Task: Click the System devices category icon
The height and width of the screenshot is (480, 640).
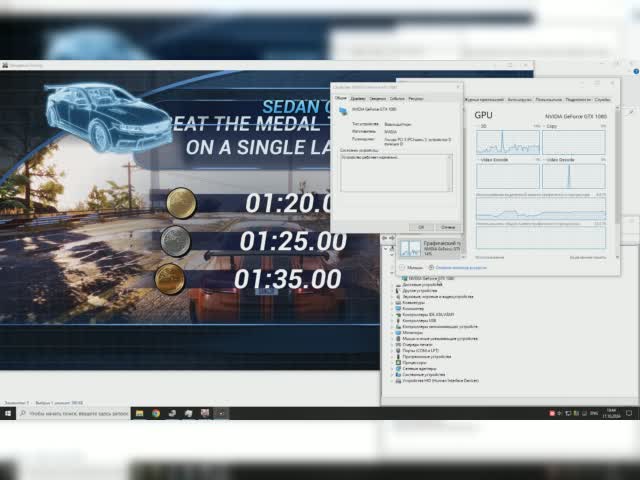Action: [x=398, y=374]
